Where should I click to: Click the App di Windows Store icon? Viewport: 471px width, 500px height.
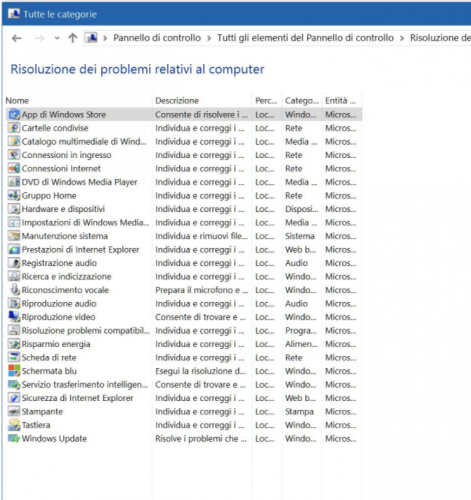point(14,114)
